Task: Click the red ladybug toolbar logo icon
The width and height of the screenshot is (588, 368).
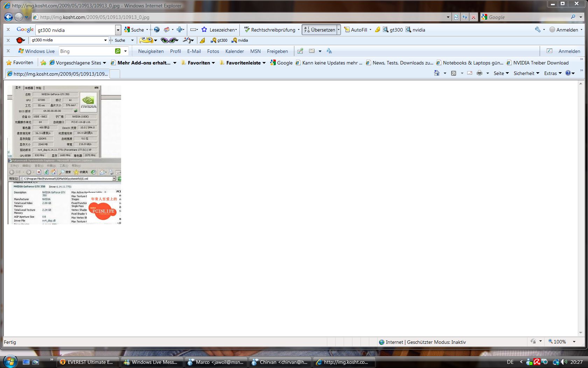Action: point(20,40)
